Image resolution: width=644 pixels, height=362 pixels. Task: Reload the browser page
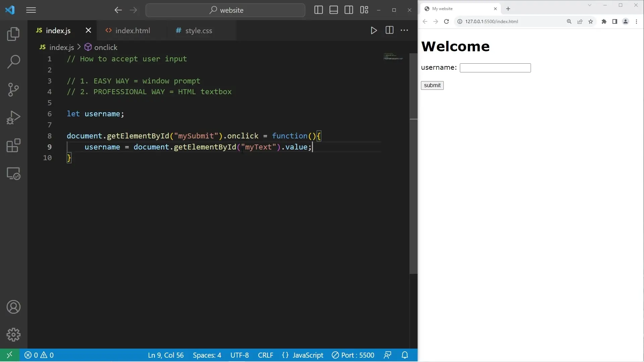[446, 21]
